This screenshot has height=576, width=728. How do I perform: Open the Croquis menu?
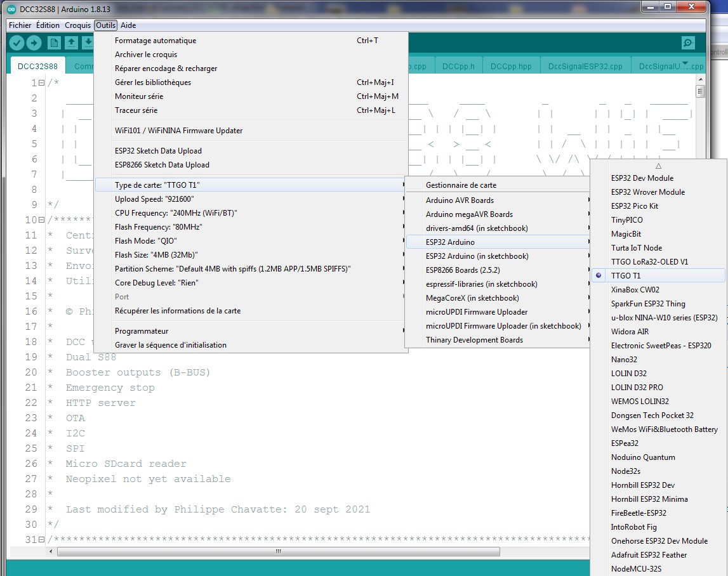77,25
